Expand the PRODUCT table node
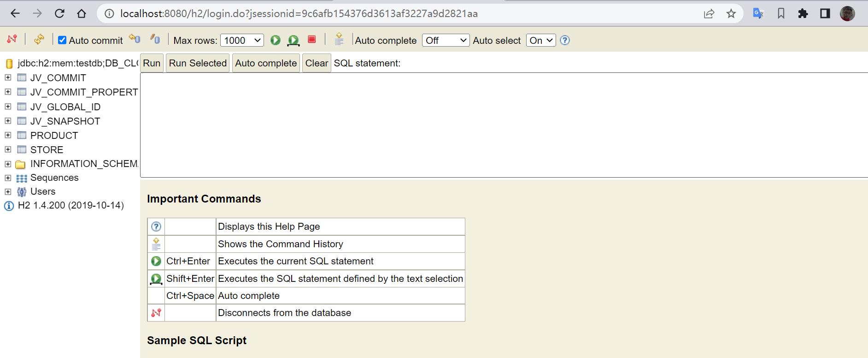The width and height of the screenshot is (868, 358). (x=8, y=135)
